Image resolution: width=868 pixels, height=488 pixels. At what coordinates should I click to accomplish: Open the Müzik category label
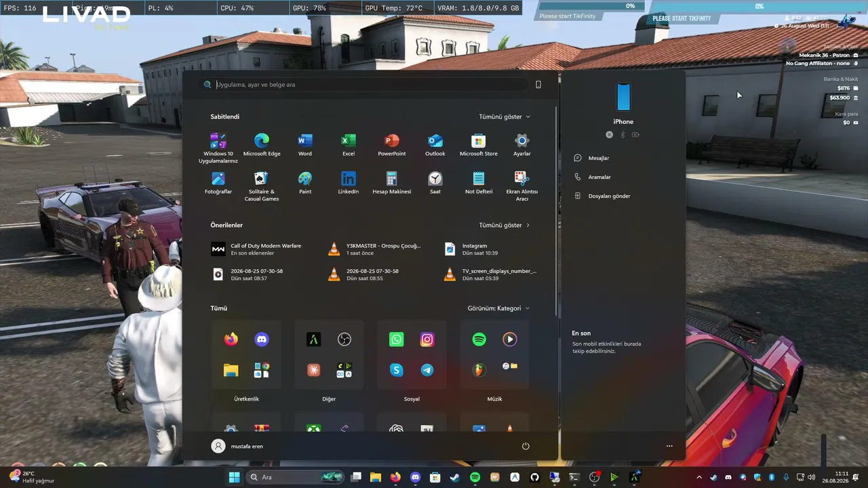click(494, 399)
